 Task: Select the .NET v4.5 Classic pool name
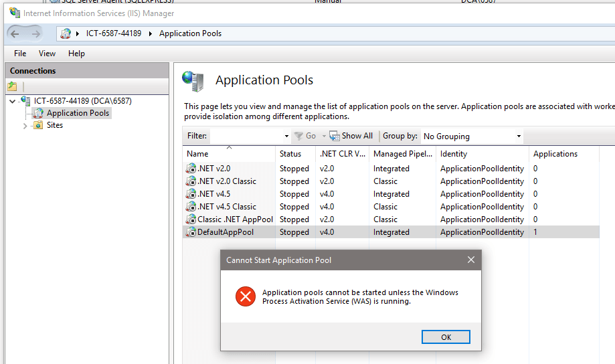coord(227,206)
